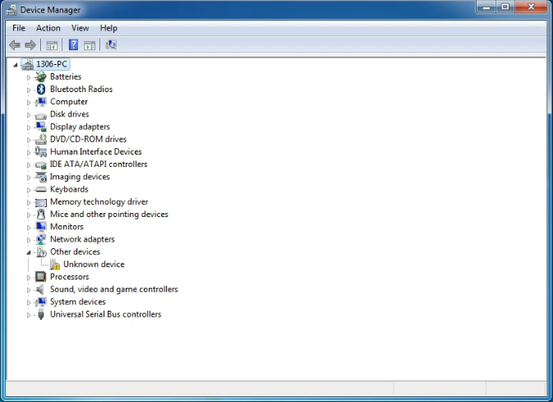Open the Action menu
This screenshot has height=402, width=553.
(x=48, y=28)
